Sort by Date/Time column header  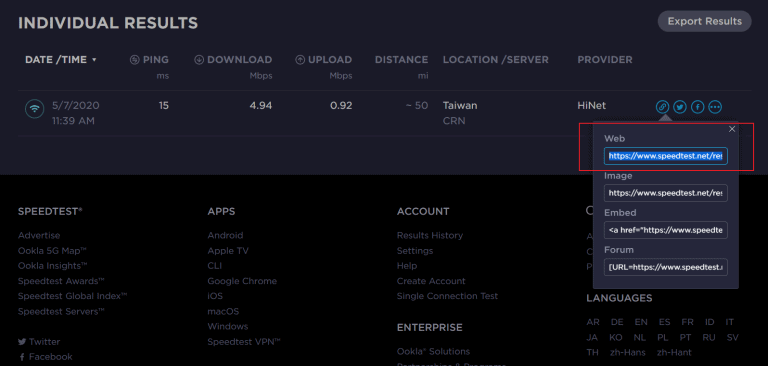coord(61,60)
